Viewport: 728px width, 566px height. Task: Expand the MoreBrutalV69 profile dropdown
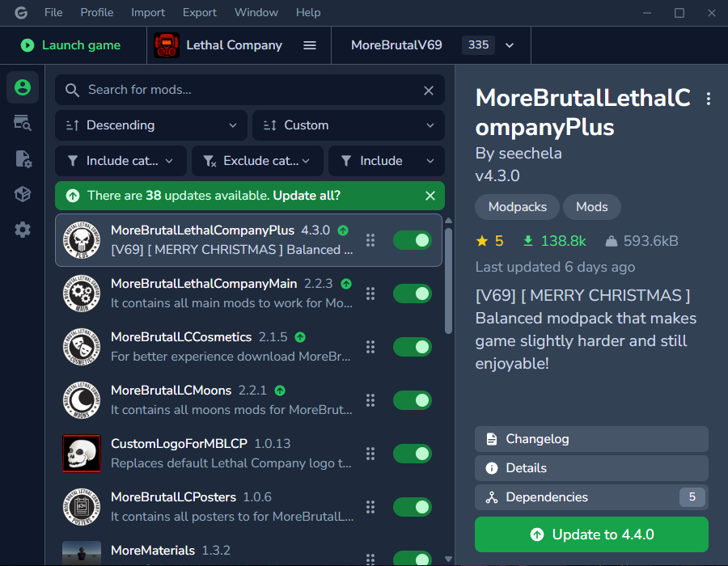[x=510, y=45]
